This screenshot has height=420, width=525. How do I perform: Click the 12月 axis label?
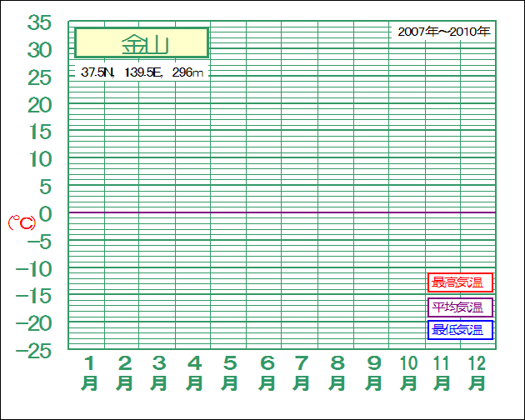(477, 372)
